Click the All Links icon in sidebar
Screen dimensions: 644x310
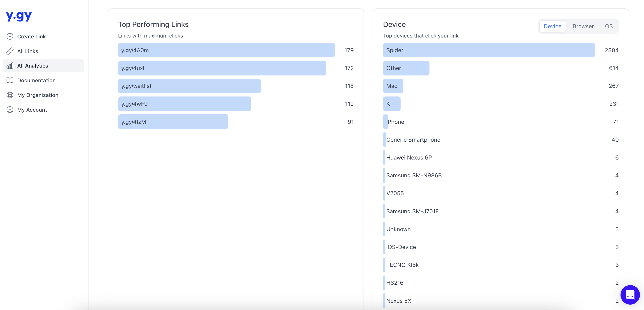10,51
